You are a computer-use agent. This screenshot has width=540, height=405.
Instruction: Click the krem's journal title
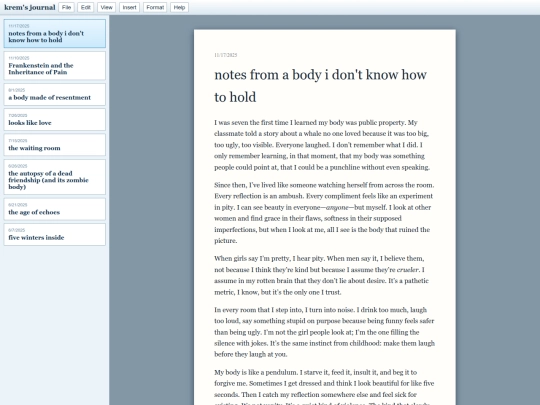30,7
